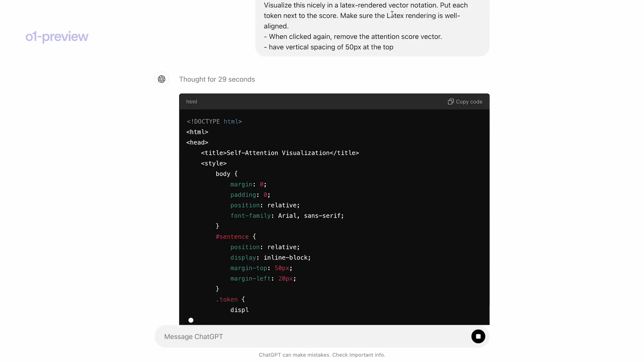The image size is (644, 362).
Task: Click the "Copy code" button text
Action: coord(469,102)
